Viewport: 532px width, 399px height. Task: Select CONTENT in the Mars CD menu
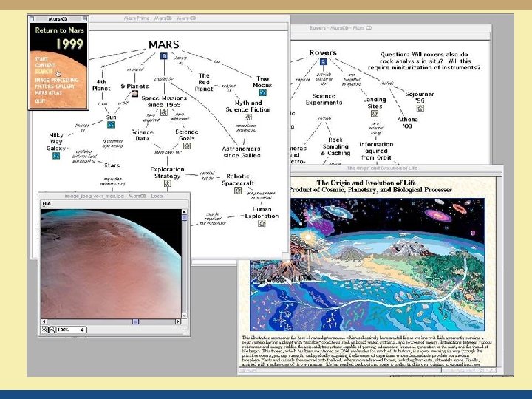(45, 65)
